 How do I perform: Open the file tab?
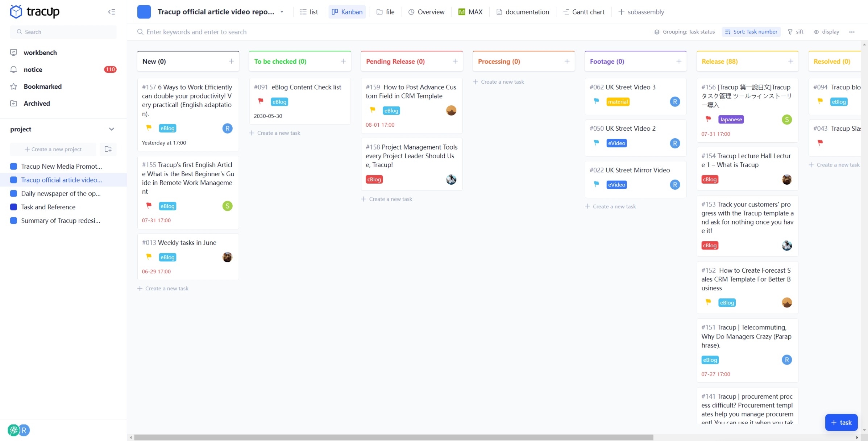click(386, 12)
